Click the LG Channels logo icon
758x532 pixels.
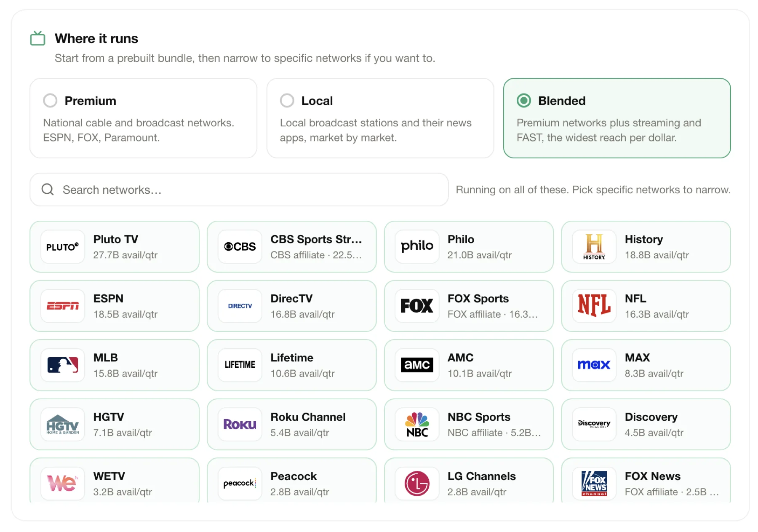[x=417, y=484]
